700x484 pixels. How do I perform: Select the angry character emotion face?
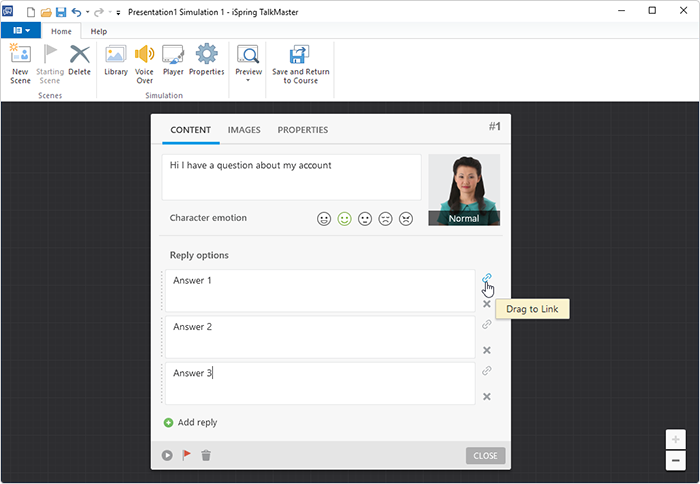(406, 219)
